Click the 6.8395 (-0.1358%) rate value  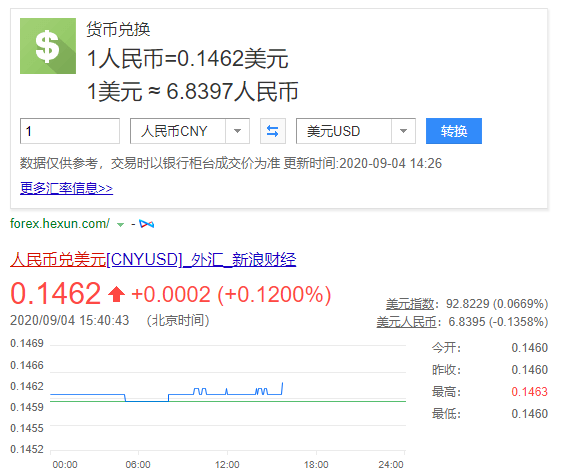tap(498, 322)
